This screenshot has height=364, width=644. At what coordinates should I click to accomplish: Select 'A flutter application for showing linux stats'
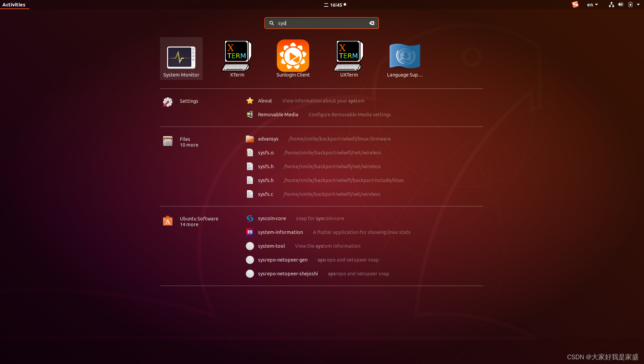pos(361,232)
